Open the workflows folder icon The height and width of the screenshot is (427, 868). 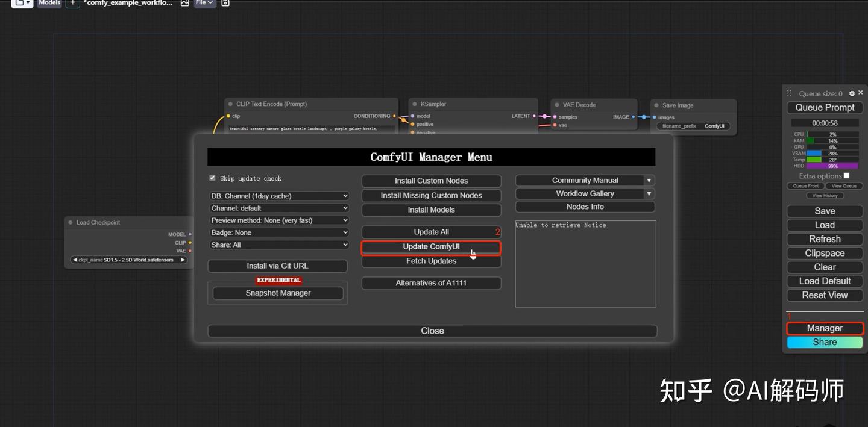(x=19, y=3)
